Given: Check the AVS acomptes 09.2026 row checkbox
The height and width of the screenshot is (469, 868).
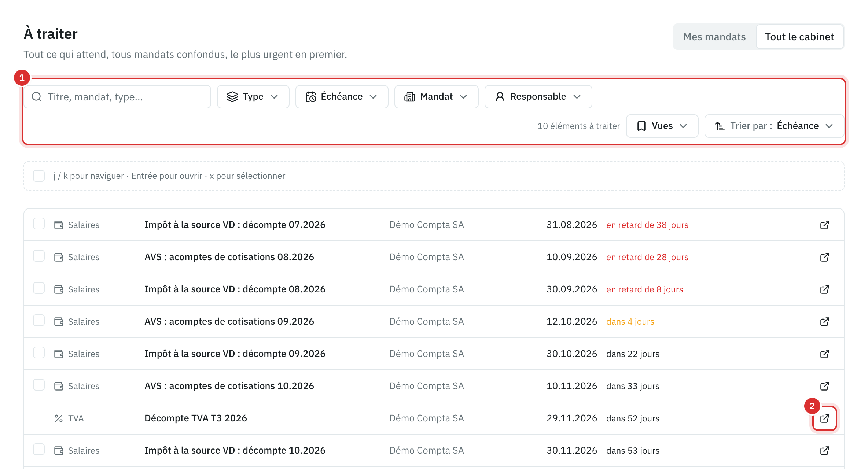Looking at the screenshot, I should coord(39,321).
